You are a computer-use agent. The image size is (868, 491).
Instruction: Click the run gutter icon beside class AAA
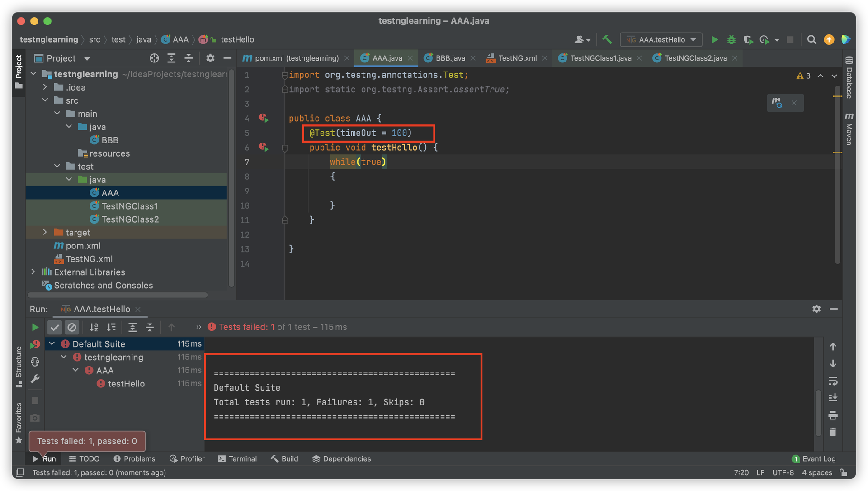tap(264, 118)
